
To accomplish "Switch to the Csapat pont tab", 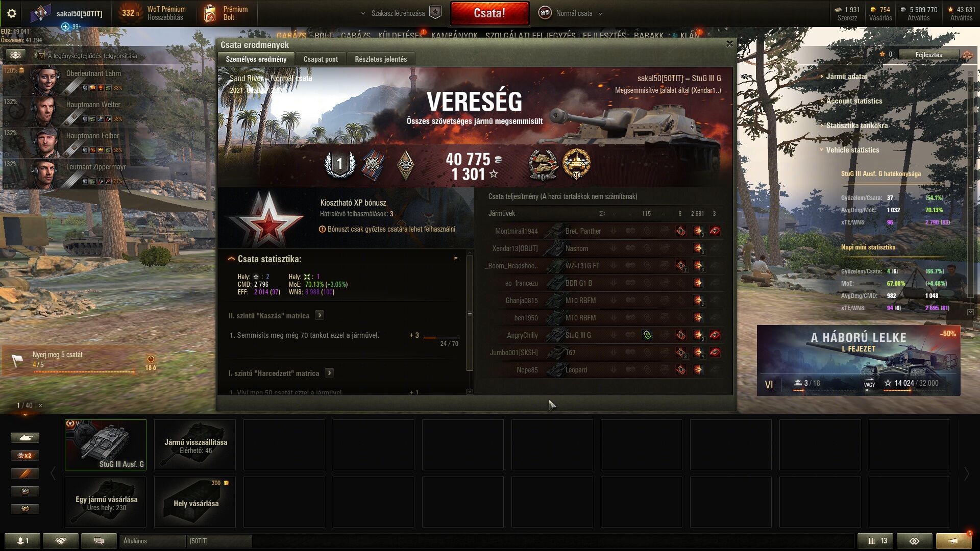I will (x=321, y=59).
